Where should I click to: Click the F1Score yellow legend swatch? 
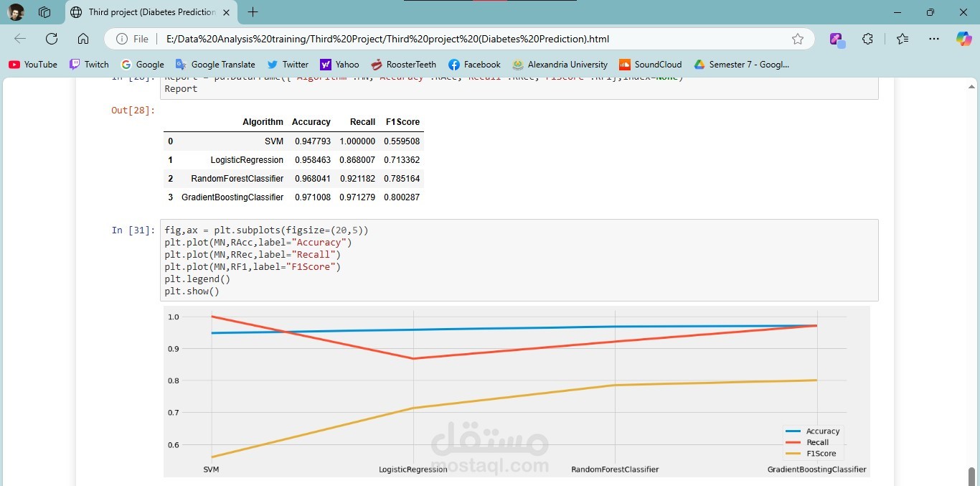793,454
